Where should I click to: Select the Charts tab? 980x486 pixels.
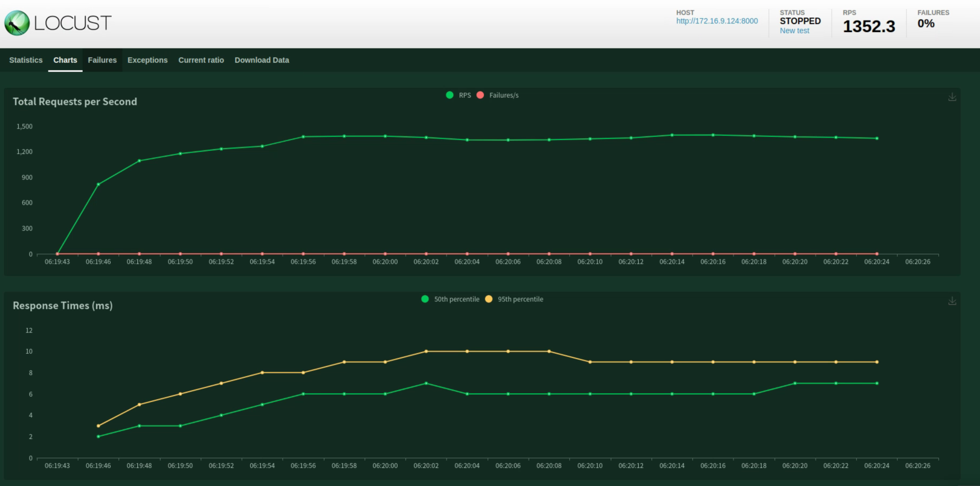coord(65,60)
